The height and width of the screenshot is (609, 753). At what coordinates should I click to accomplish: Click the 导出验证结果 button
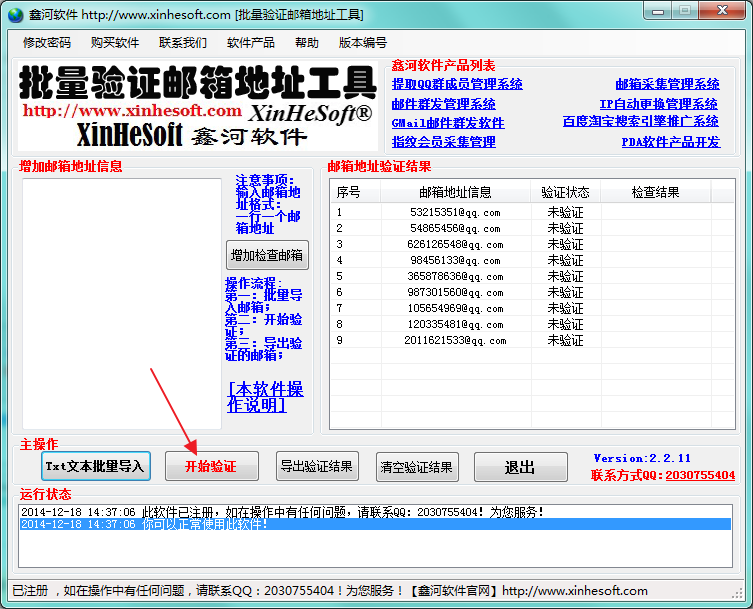(317, 466)
